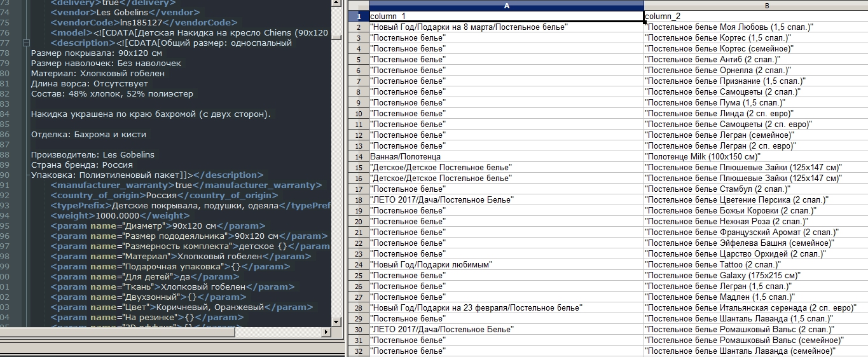Click editor line "Страна бренда: Россия"
Viewport: 868px width, 357px height.
point(82,165)
